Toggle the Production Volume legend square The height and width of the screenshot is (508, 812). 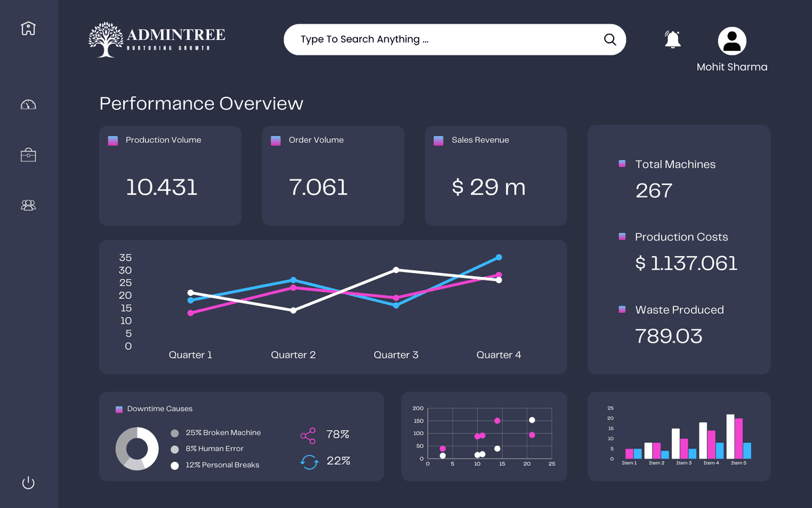[112, 140]
